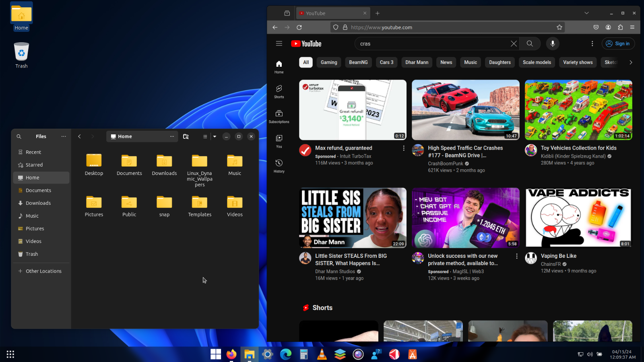The height and width of the screenshot is (362, 644).
Task: Open Dhar Mann Studios channel link
Action: coord(335,271)
